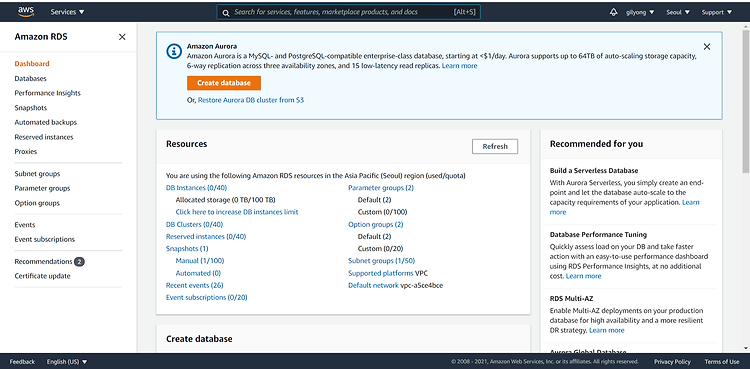Open Events in the sidebar

(25, 224)
